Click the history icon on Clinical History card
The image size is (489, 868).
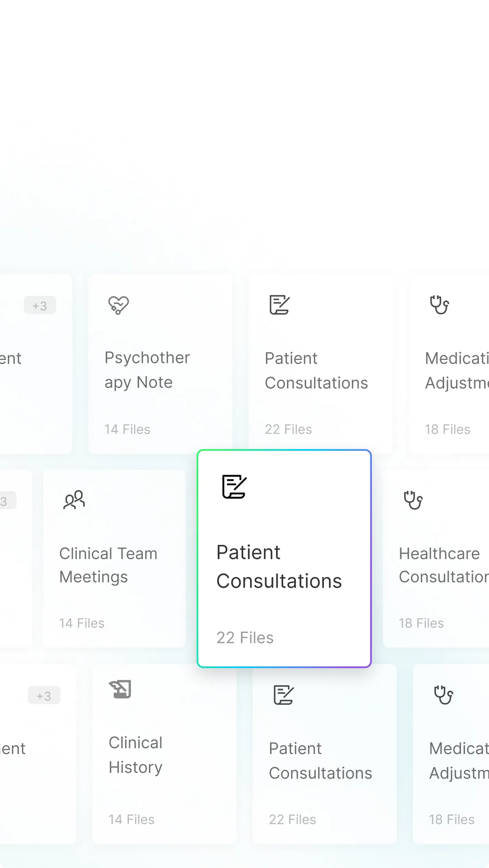[x=120, y=689]
